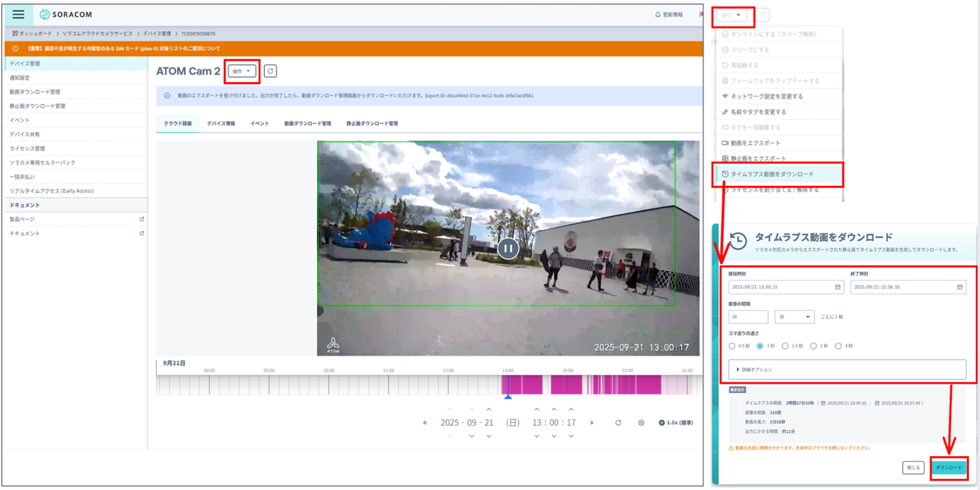980x490 pixels.
Task: Click the 閉じる button in the dialog
Action: 913,468
